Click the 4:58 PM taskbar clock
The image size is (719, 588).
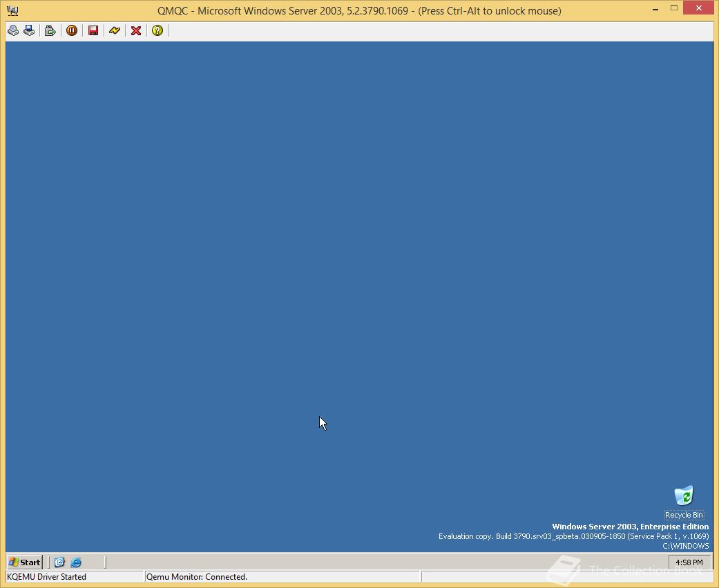[689, 562]
